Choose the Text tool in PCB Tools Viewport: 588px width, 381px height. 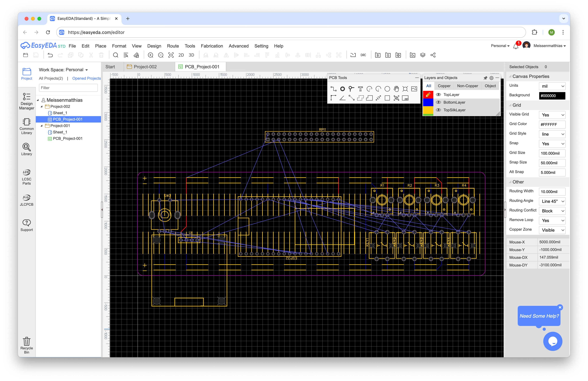click(360, 89)
